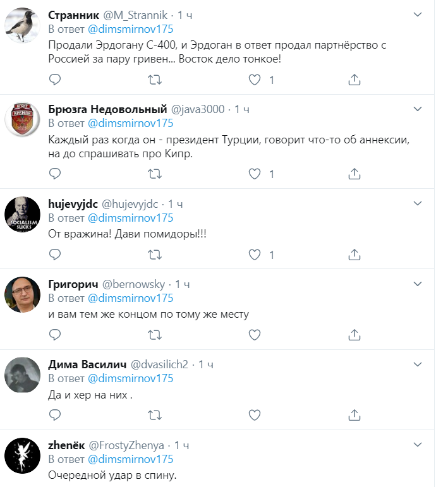Like Брюзга Недовольный's tweet about Кипр
The width and height of the screenshot is (448, 487).
(255, 174)
